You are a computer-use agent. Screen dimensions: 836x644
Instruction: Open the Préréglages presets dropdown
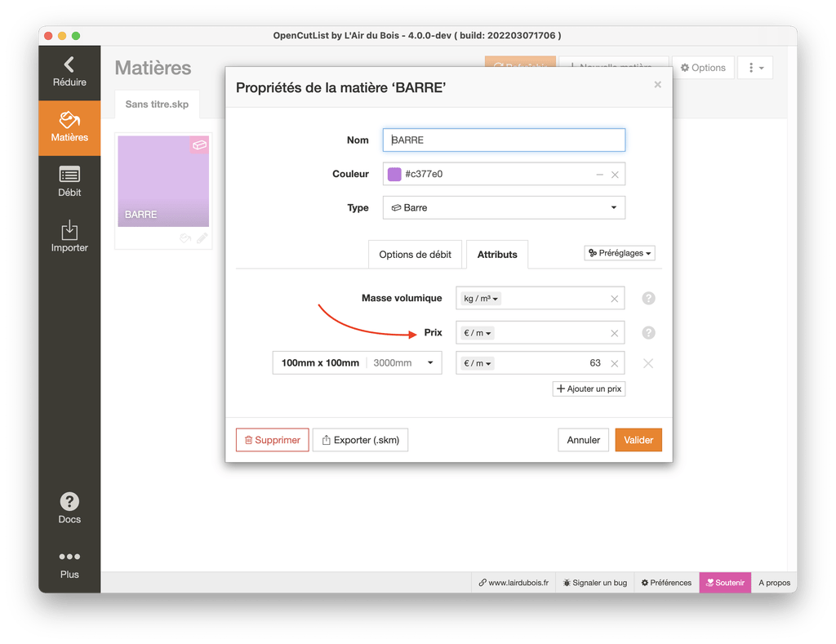620,253
